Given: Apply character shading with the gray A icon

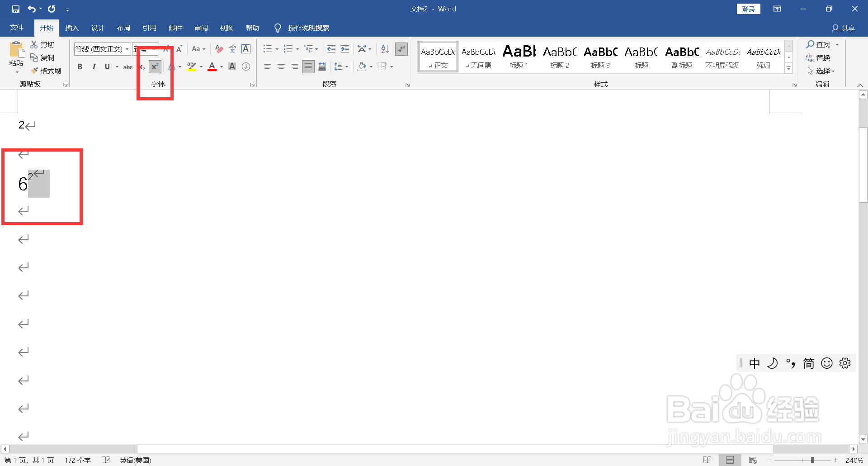Looking at the screenshot, I should (232, 67).
